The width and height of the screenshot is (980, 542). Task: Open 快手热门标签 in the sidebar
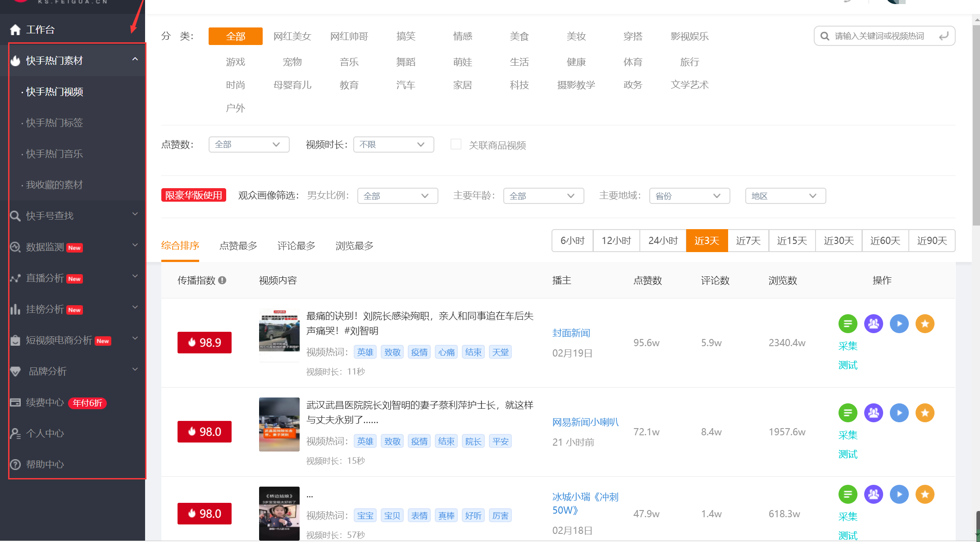[x=54, y=123]
